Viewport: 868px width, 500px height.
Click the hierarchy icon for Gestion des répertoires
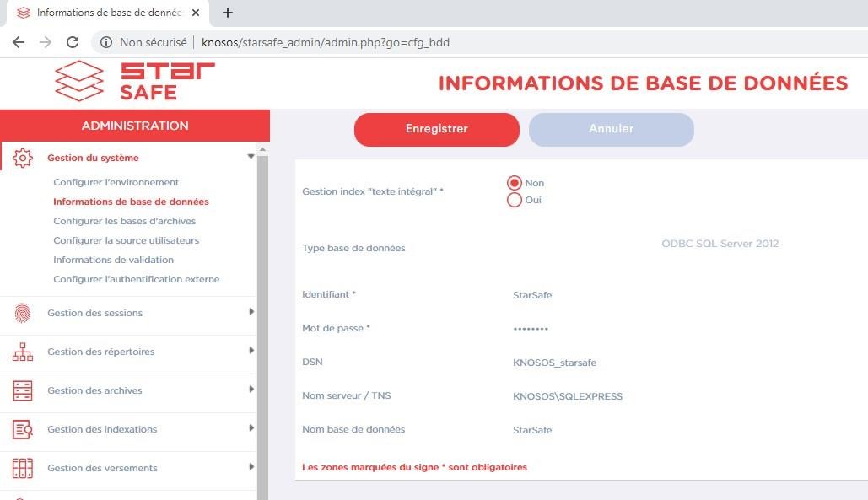pos(23,352)
